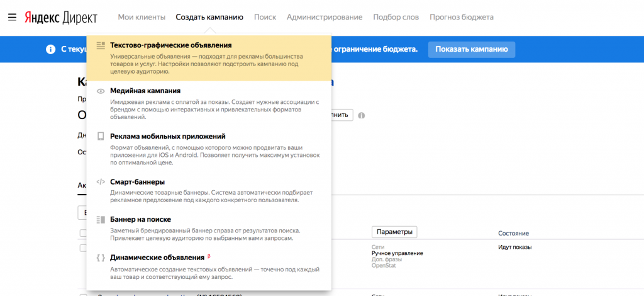
Task: Click the 'Доп. фразы' label
Action: click(387, 259)
